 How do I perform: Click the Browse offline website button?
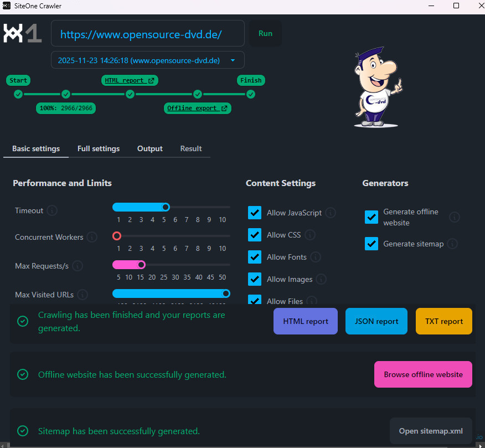click(x=423, y=374)
